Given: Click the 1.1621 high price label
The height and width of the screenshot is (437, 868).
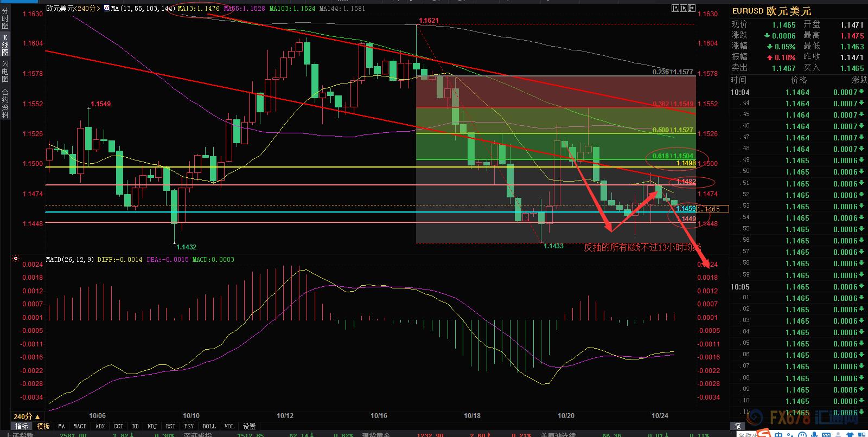Looking at the screenshot, I should click(429, 21).
